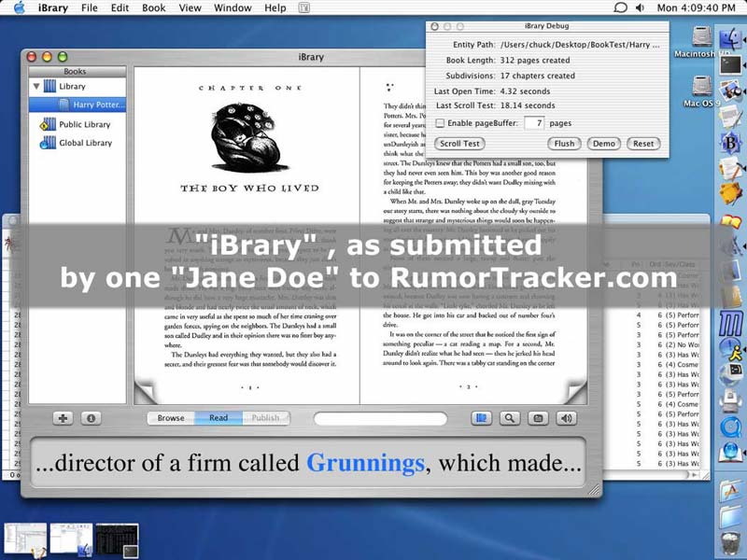Click the Flush button
747x560 pixels.
pyautogui.click(x=564, y=144)
